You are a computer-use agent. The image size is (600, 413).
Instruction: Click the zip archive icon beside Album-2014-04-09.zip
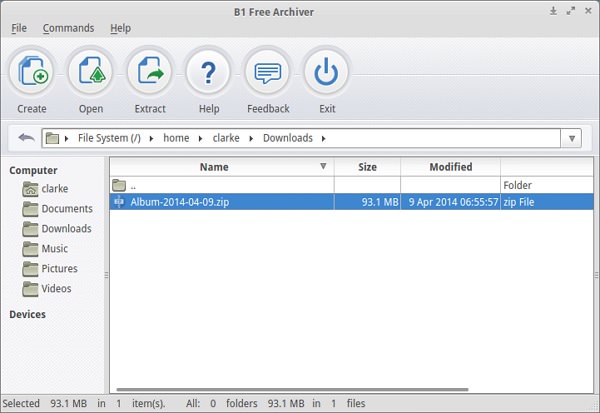119,201
